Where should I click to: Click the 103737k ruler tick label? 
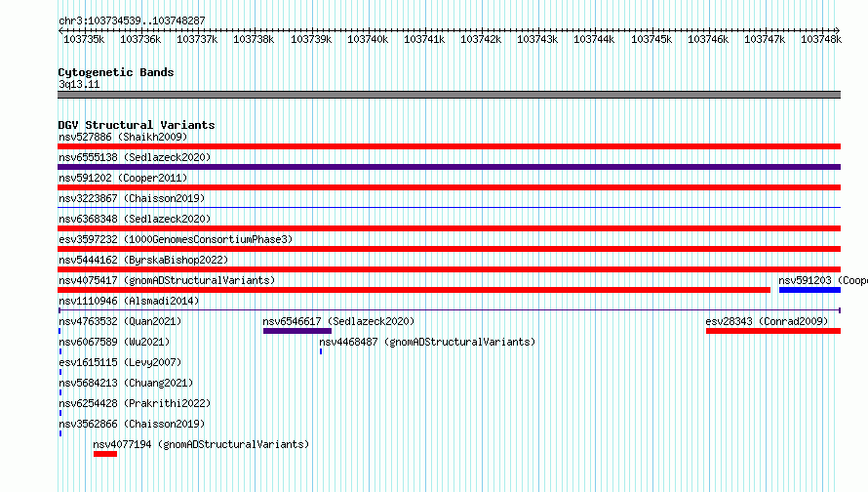click(197, 39)
